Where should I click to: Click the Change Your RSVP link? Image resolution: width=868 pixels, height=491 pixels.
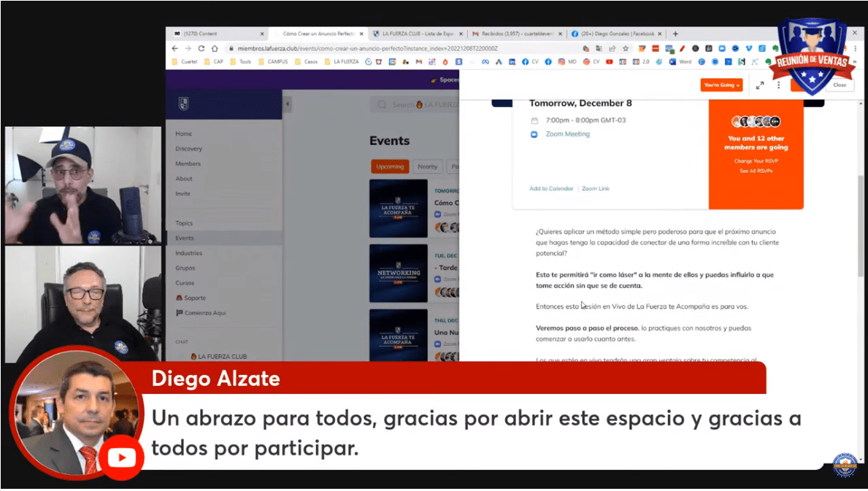coord(756,161)
